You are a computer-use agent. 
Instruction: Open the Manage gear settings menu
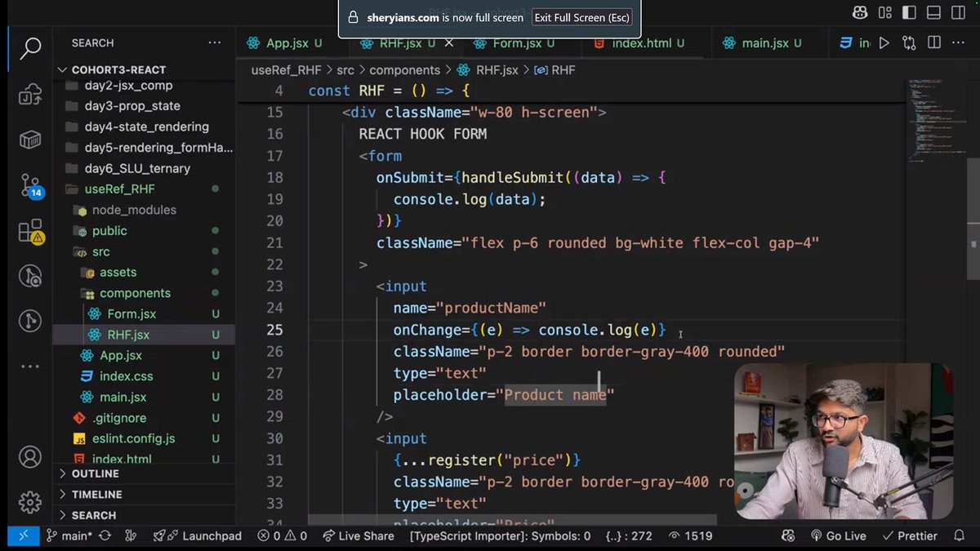30,501
